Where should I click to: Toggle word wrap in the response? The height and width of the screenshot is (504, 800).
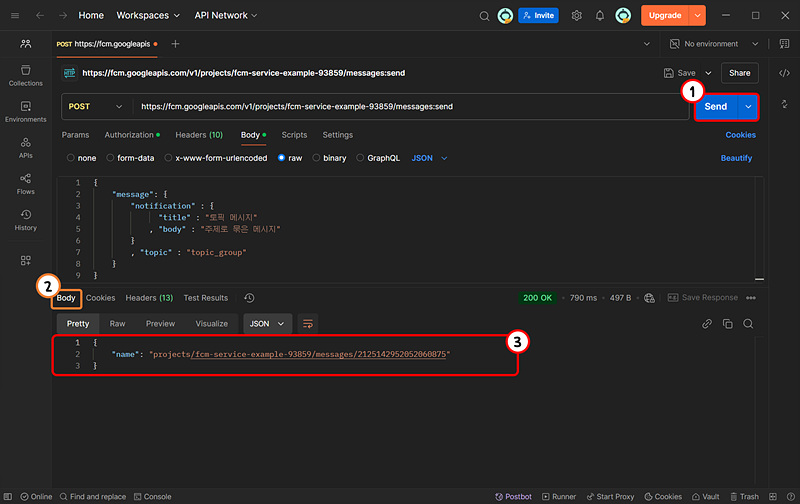308,324
